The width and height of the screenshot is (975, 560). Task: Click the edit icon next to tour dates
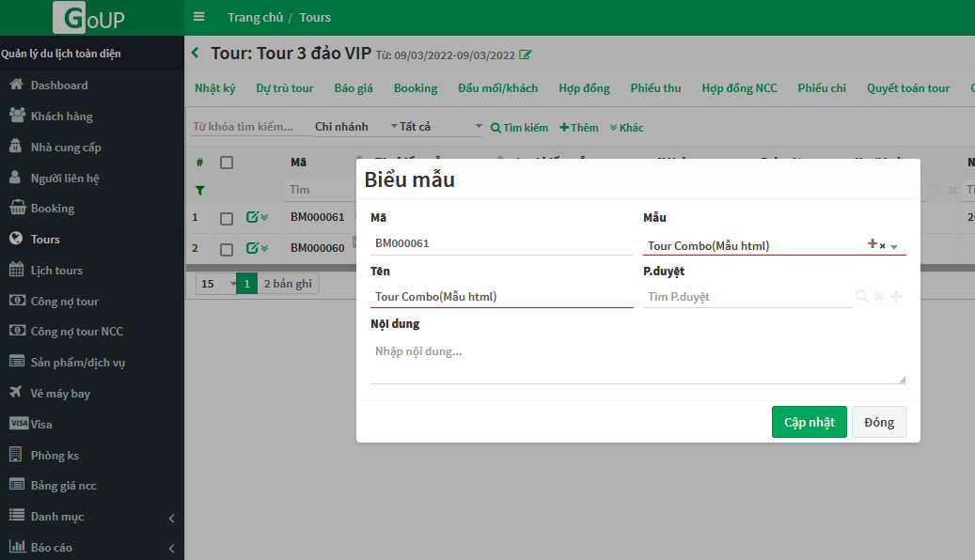(526, 55)
